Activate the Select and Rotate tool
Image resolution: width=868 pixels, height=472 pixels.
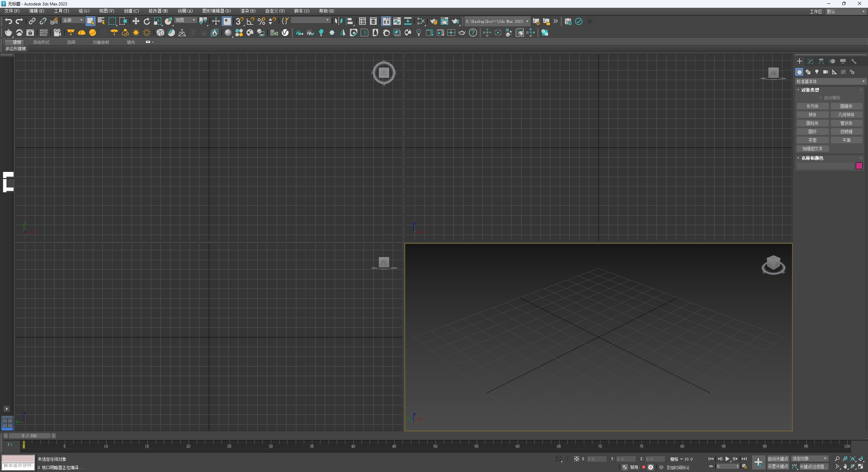pos(146,21)
